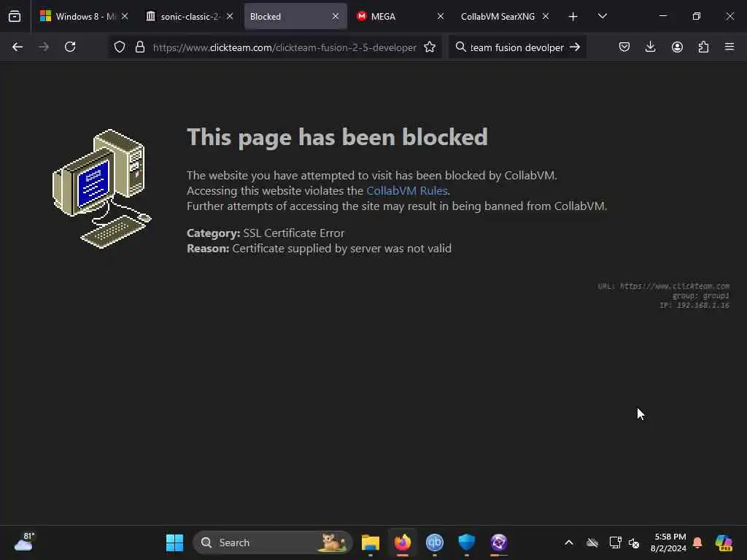Submit the search with the arrow button

pos(575,47)
